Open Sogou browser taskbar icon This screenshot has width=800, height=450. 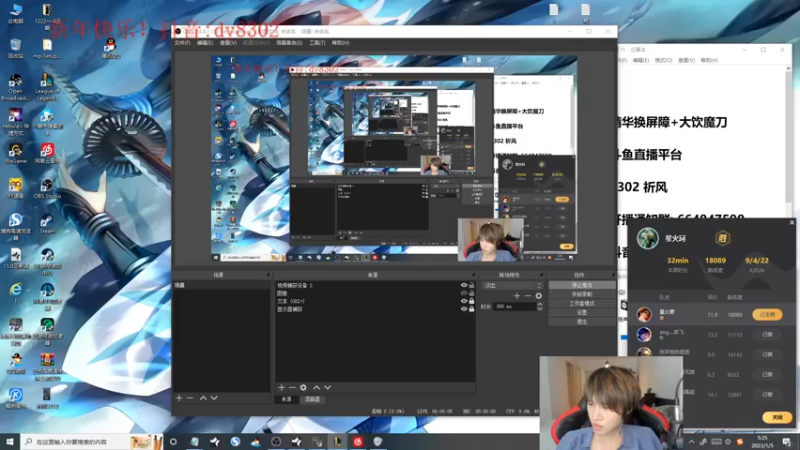click(x=235, y=441)
